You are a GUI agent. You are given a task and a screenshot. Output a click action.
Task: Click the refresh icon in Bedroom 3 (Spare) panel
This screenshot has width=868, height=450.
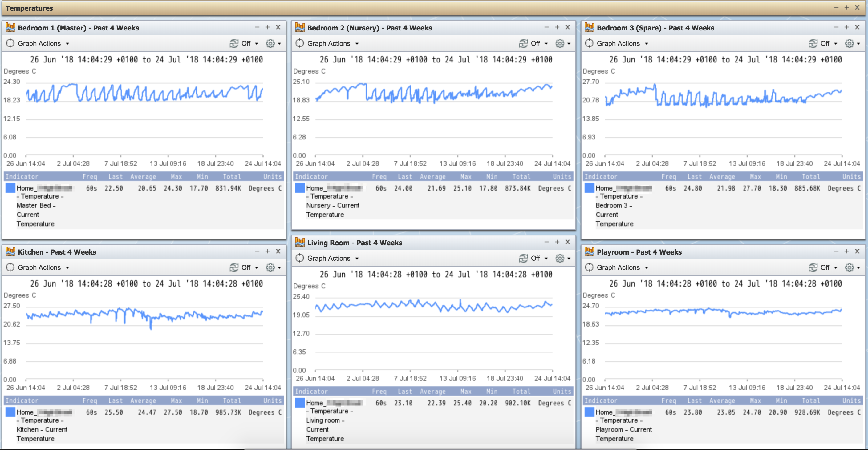tap(813, 43)
